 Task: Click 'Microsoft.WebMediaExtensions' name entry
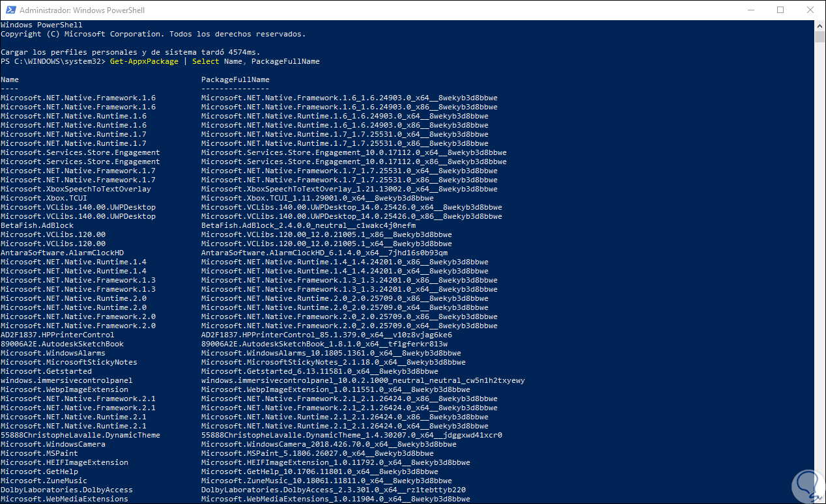click(64, 499)
